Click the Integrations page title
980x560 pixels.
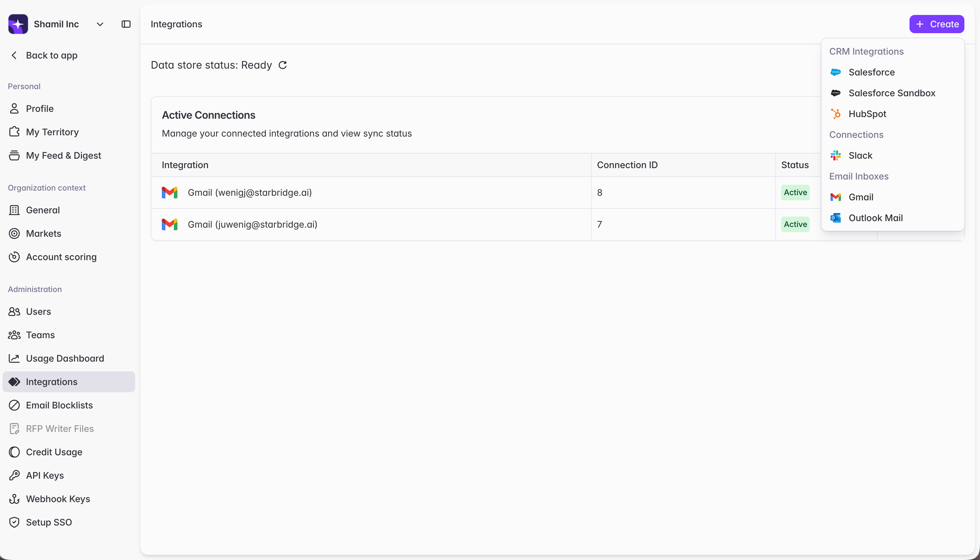(x=176, y=24)
